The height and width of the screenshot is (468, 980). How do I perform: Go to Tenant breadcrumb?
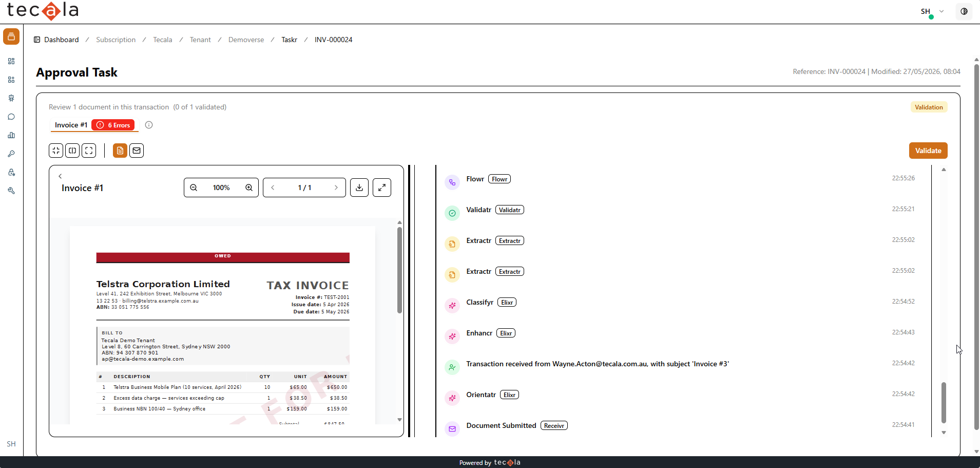[200, 40]
